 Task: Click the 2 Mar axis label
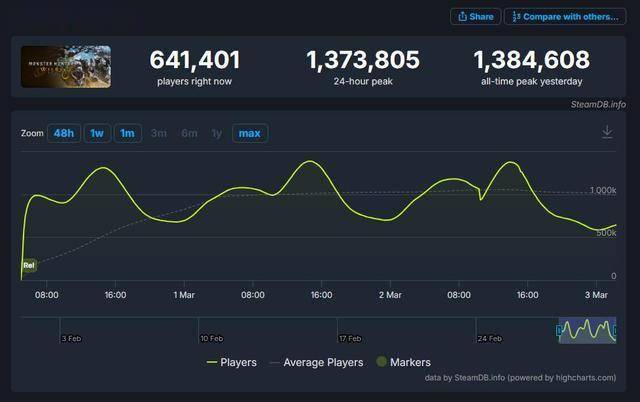pyautogui.click(x=390, y=295)
